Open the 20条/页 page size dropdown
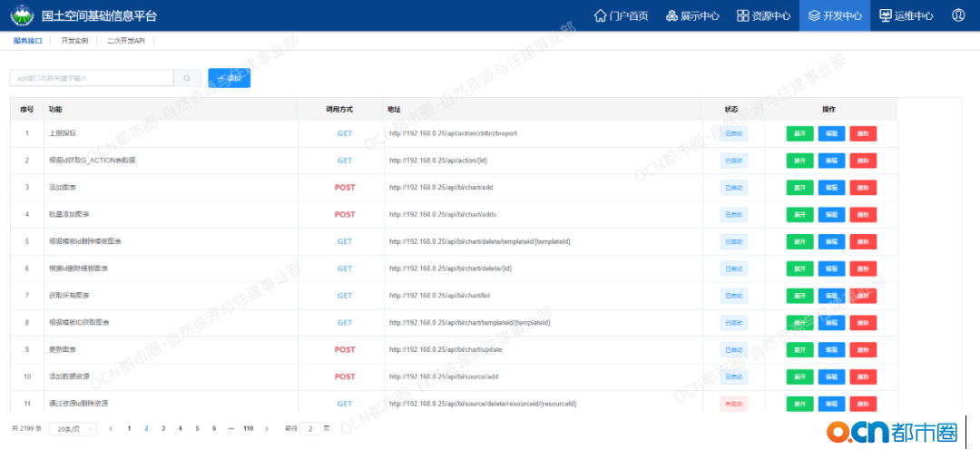The height and width of the screenshot is (459, 980). [x=73, y=429]
